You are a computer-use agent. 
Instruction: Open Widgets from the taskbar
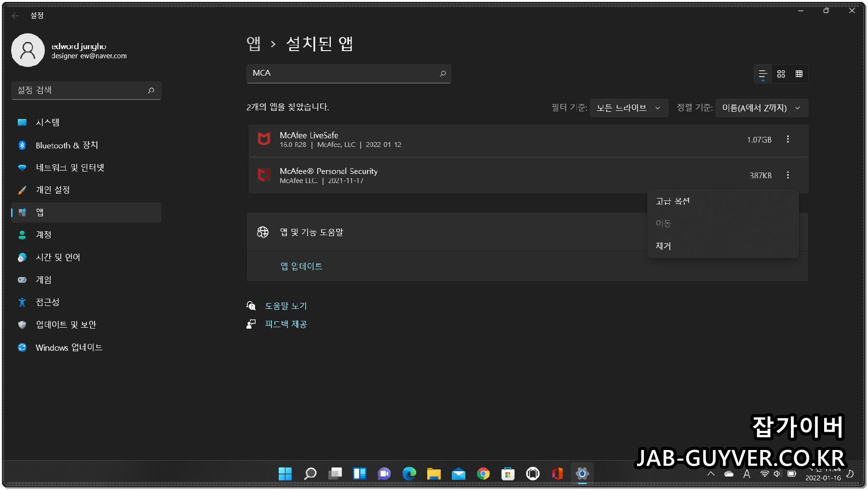(360, 474)
